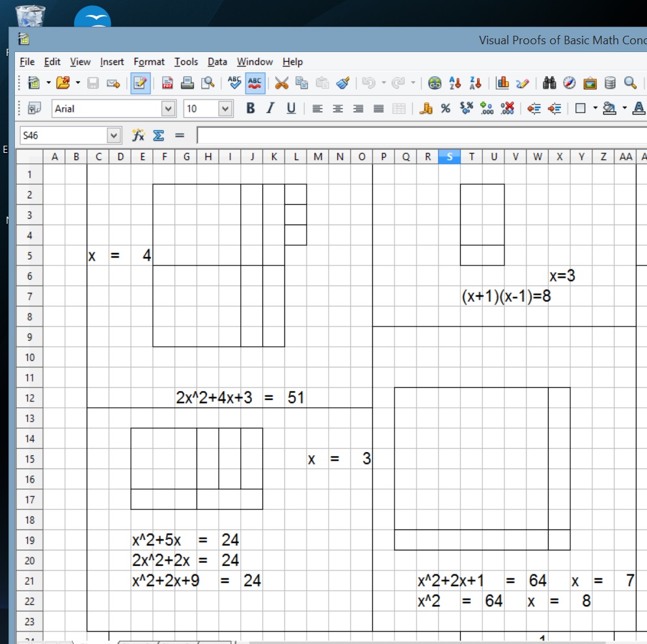
Task: Open the Function Wizard icon
Action: click(x=138, y=135)
